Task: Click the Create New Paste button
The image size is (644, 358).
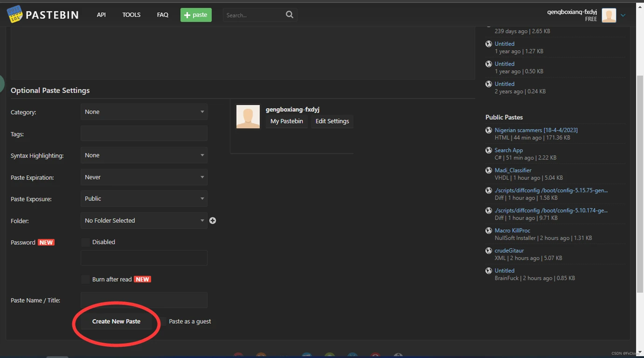Action: point(116,321)
